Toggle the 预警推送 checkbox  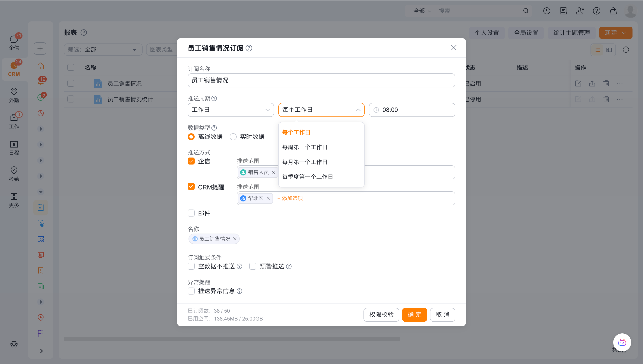(253, 266)
